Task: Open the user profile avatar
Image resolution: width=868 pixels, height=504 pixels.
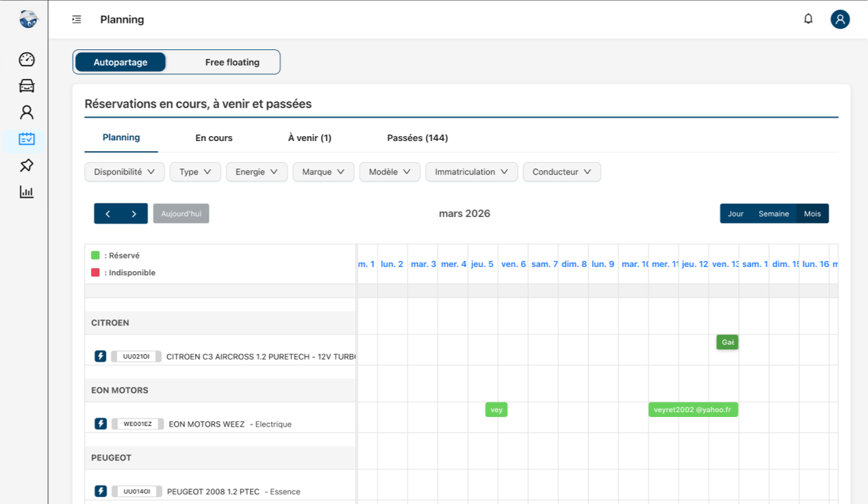Action: click(840, 19)
